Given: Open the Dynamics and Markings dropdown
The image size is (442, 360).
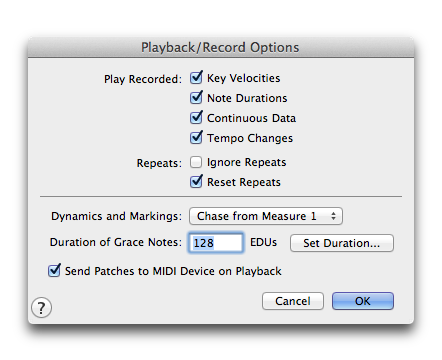Looking at the screenshot, I should point(266,216).
